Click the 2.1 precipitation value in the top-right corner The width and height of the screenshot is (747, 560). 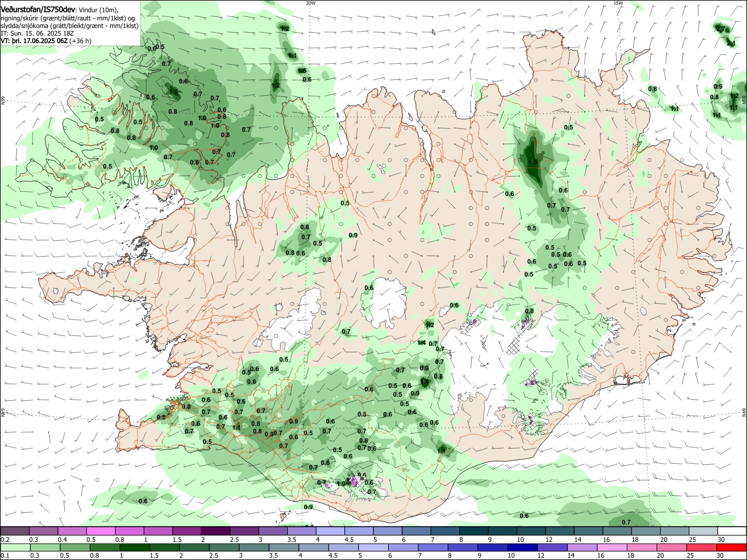coord(731,43)
